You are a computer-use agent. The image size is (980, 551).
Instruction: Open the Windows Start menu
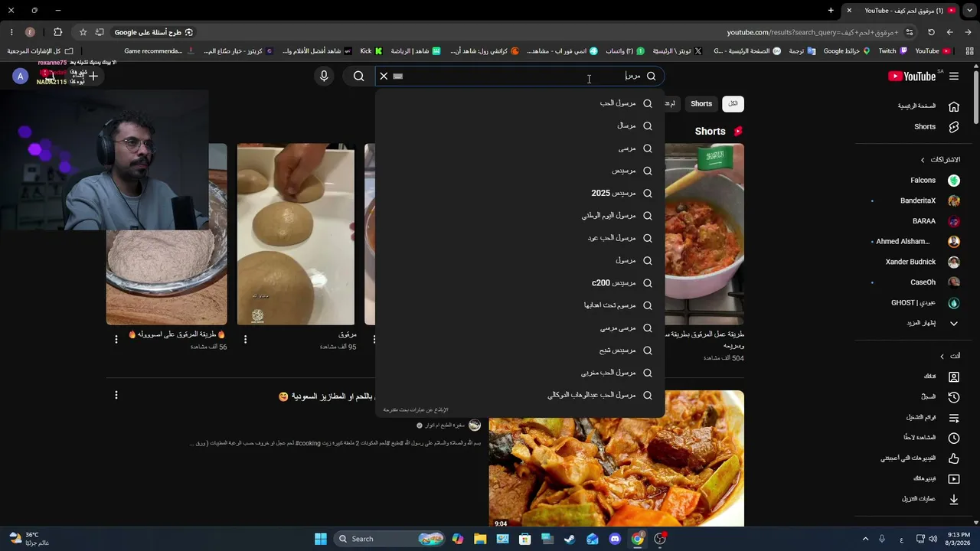(321, 539)
